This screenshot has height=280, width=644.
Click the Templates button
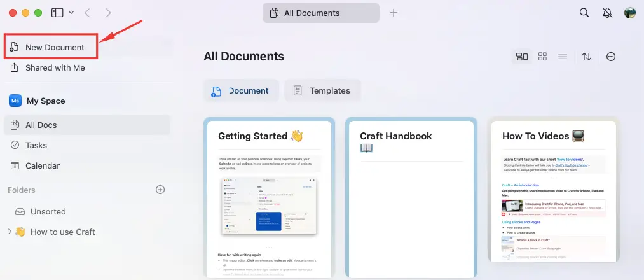point(322,91)
